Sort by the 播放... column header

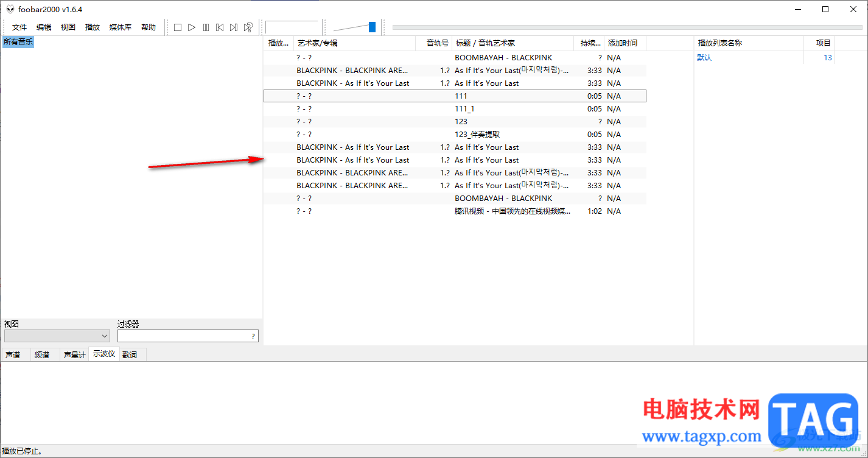point(279,43)
